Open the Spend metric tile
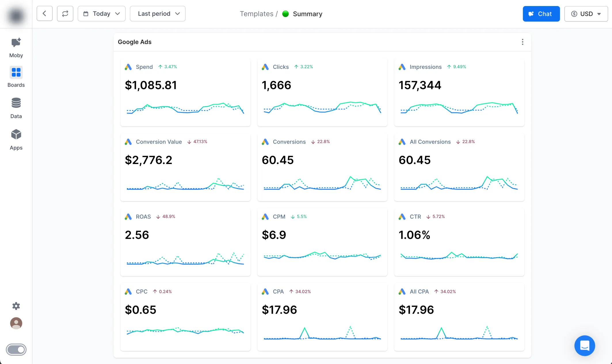Viewport: 612px width, 364px height. point(185,92)
